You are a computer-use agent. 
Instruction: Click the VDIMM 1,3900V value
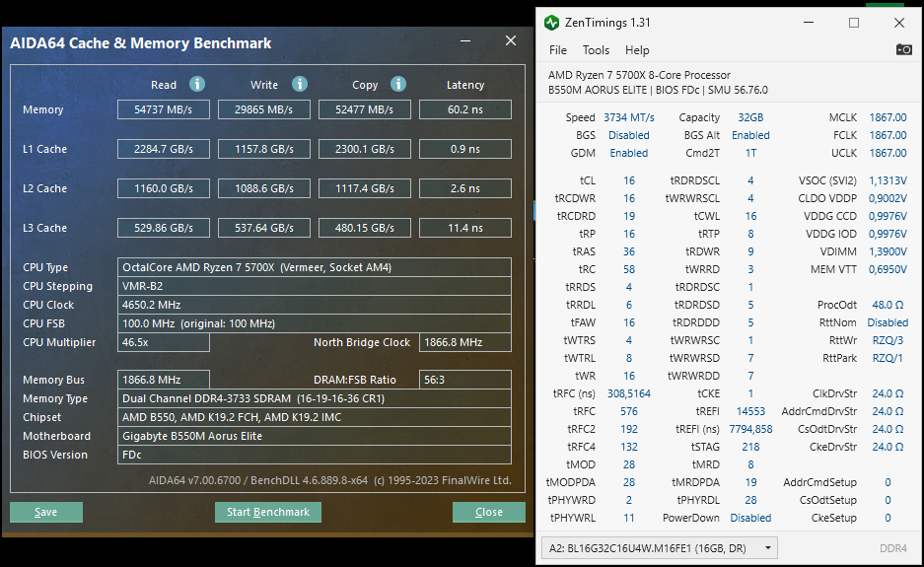[x=888, y=251]
